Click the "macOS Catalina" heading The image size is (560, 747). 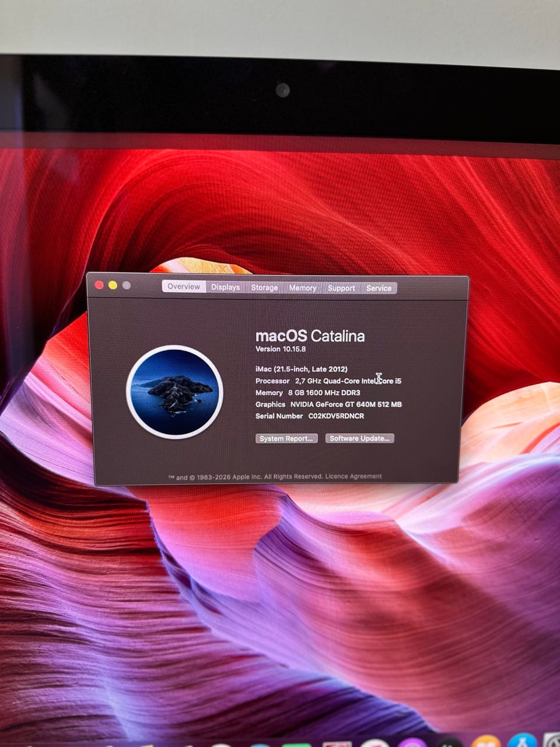pyautogui.click(x=310, y=336)
